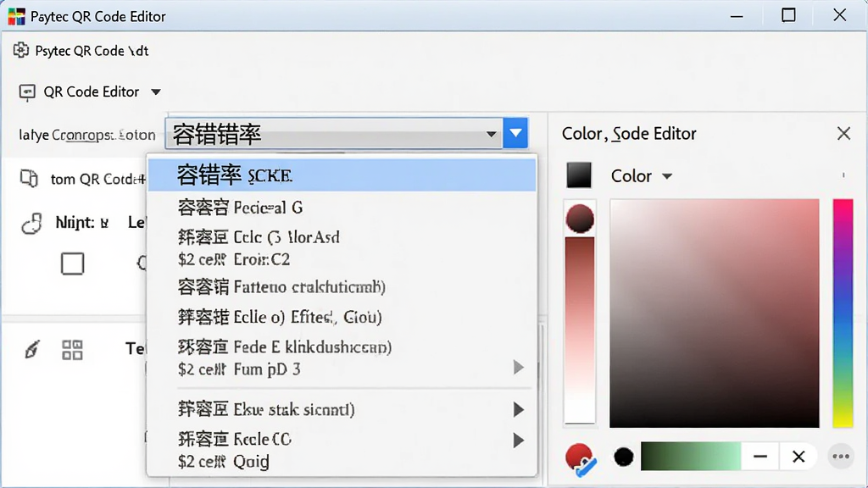Open the 容错错率 combo box field

point(334,134)
